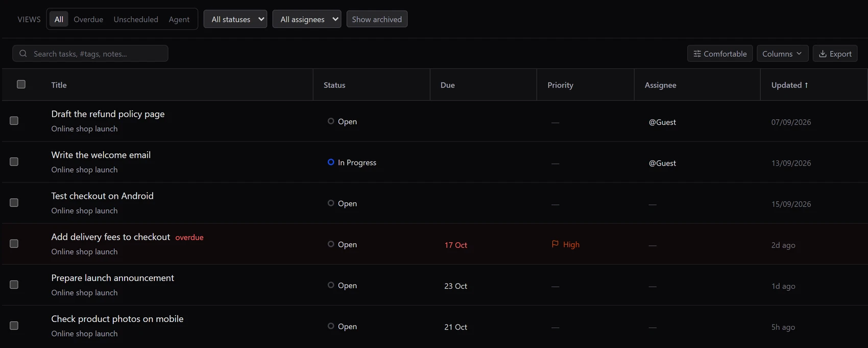This screenshot has width=868, height=348.
Task: Check the Add delivery fees to checkout checkbox
Action: (14, 243)
